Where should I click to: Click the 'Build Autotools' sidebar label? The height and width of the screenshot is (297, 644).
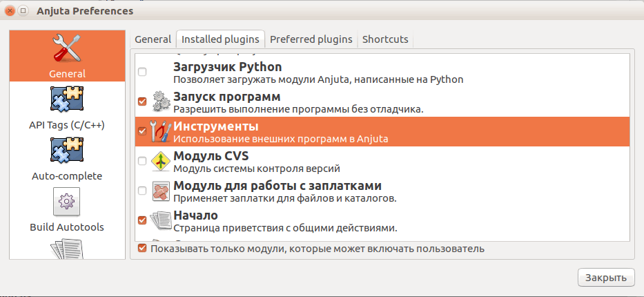pos(67,227)
